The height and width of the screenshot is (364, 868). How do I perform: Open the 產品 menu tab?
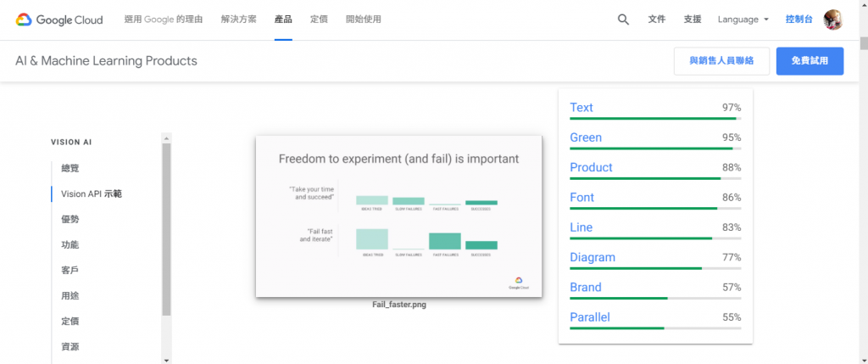[x=284, y=20]
